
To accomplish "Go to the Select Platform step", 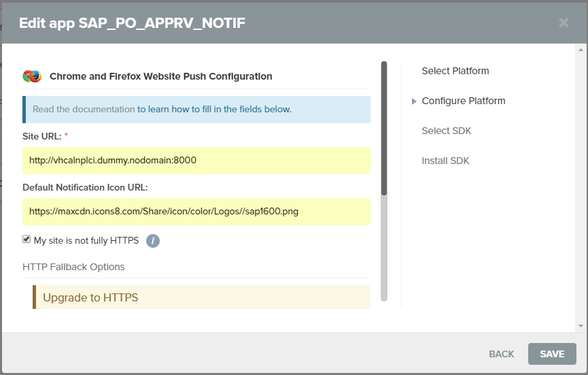I will pyautogui.click(x=455, y=71).
